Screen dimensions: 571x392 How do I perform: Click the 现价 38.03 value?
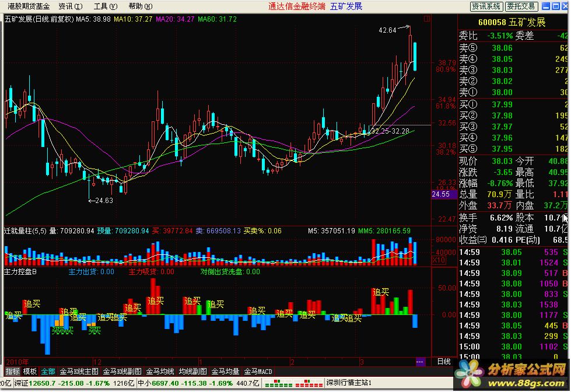click(502, 160)
